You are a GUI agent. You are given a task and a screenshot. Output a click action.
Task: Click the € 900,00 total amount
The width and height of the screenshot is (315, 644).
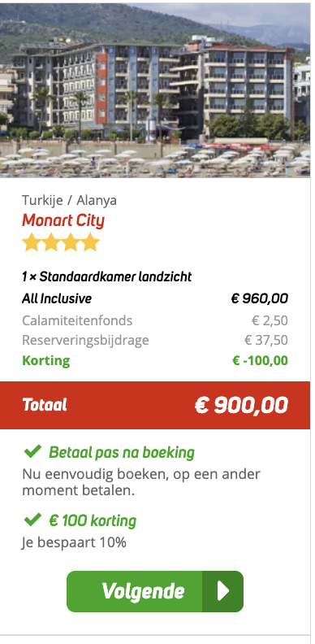pos(241,406)
